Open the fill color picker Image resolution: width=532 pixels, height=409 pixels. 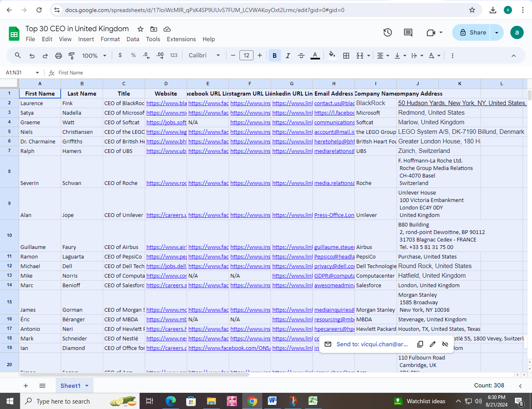pyautogui.click(x=332, y=55)
